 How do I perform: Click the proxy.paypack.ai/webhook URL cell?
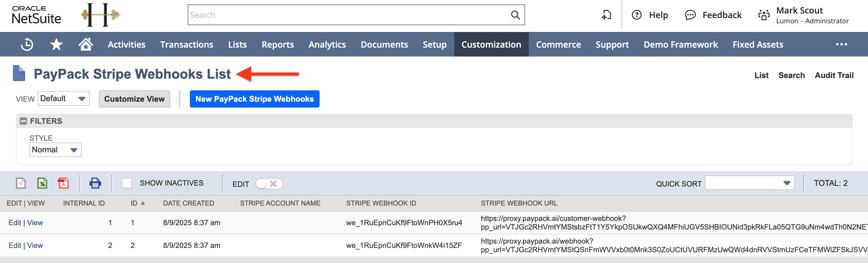click(x=674, y=245)
